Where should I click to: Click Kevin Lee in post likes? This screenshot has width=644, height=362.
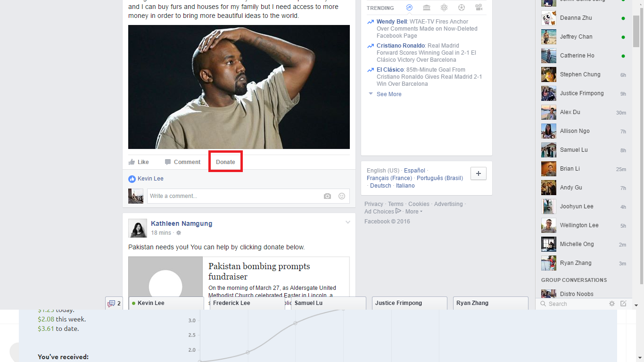[x=150, y=179]
